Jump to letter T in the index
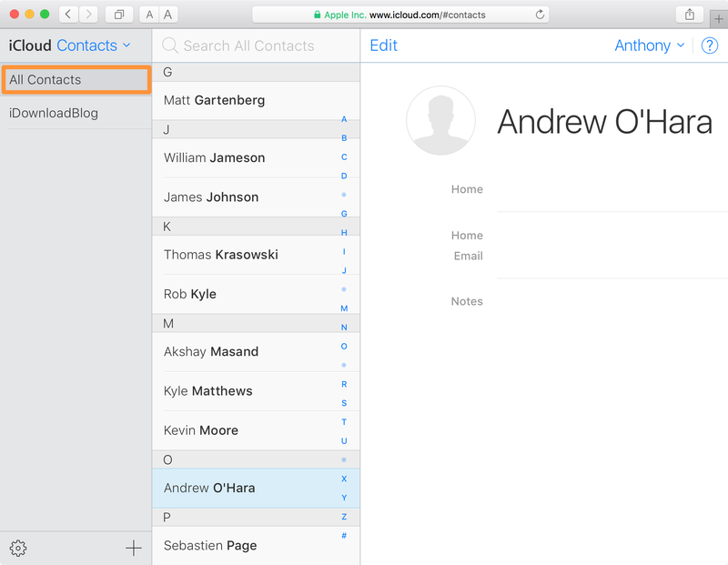Image resolution: width=728 pixels, height=565 pixels. 344,422
